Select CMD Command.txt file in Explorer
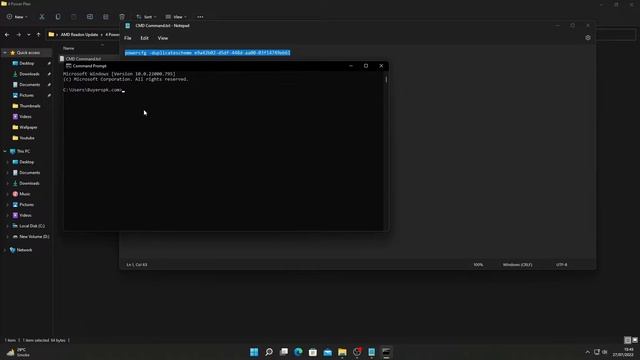This screenshot has width=640, height=360. pos(83,59)
